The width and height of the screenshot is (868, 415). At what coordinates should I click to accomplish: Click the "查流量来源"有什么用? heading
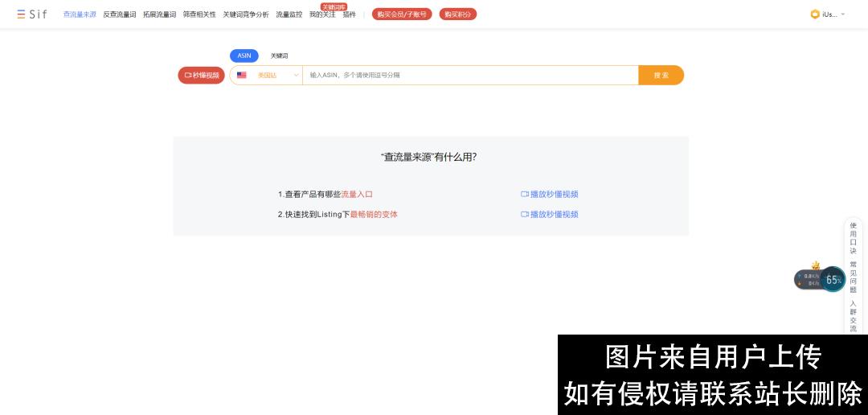pyautogui.click(x=429, y=158)
